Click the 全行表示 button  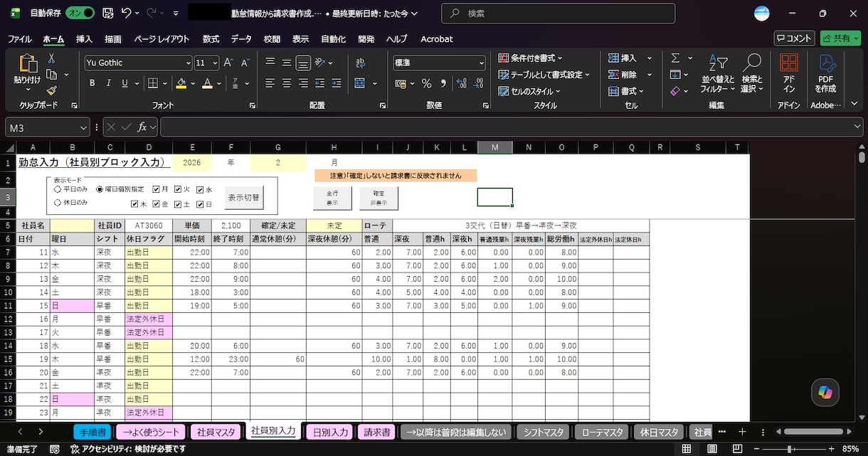[x=332, y=198]
